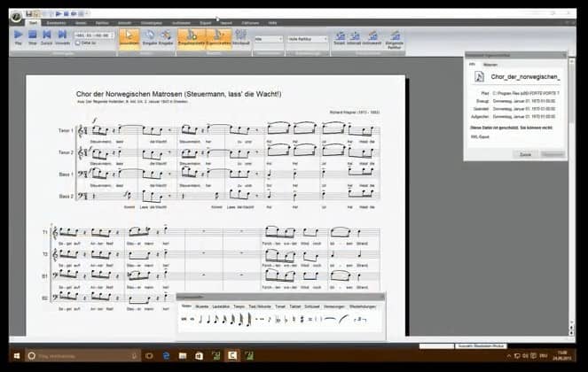The width and height of the screenshot is (588, 372).
Task: Start playback with the Play button
Action: pyautogui.click(x=18, y=37)
